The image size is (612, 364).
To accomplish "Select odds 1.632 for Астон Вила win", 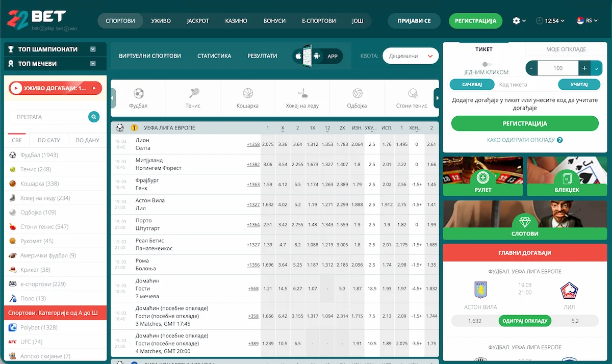I will pyautogui.click(x=268, y=204).
